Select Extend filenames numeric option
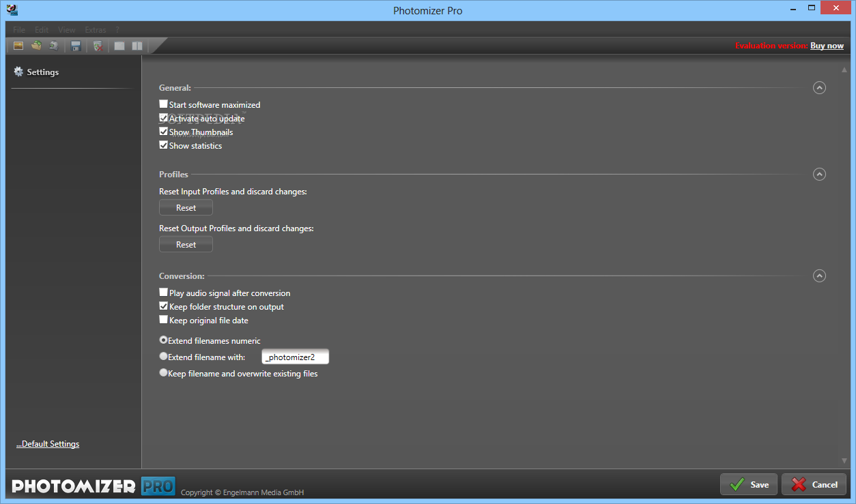This screenshot has width=856, height=504. pos(163,340)
